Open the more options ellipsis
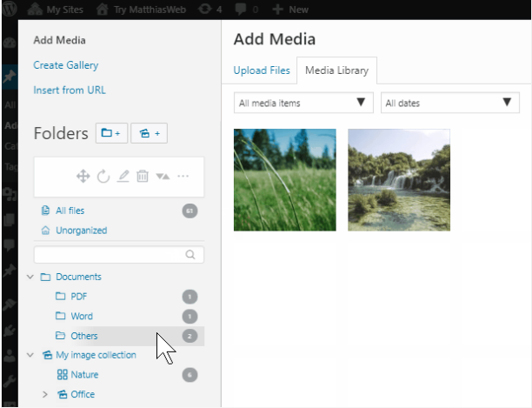Screen dimensions: 532x408 click(183, 177)
